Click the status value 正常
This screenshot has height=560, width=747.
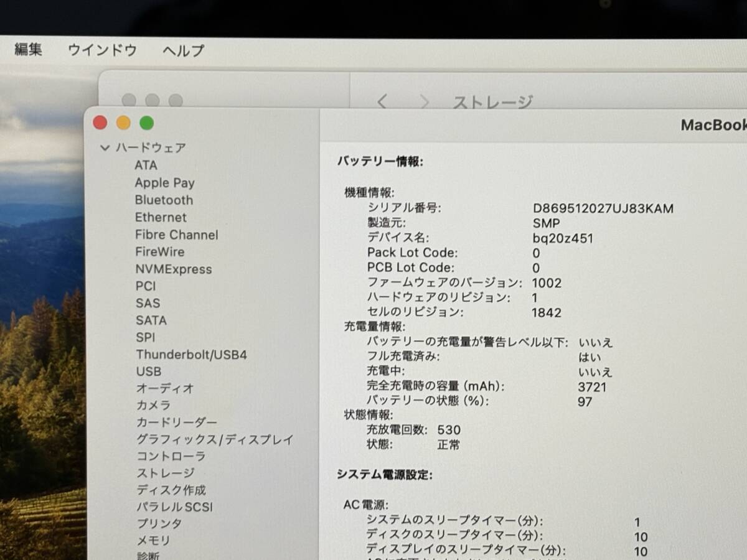(449, 445)
